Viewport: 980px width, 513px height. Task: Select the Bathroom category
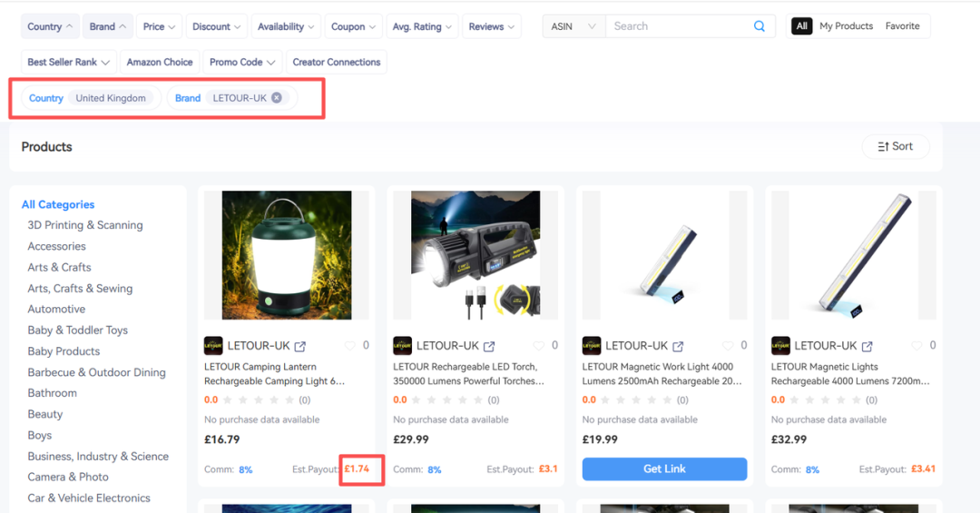click(53, 393)
